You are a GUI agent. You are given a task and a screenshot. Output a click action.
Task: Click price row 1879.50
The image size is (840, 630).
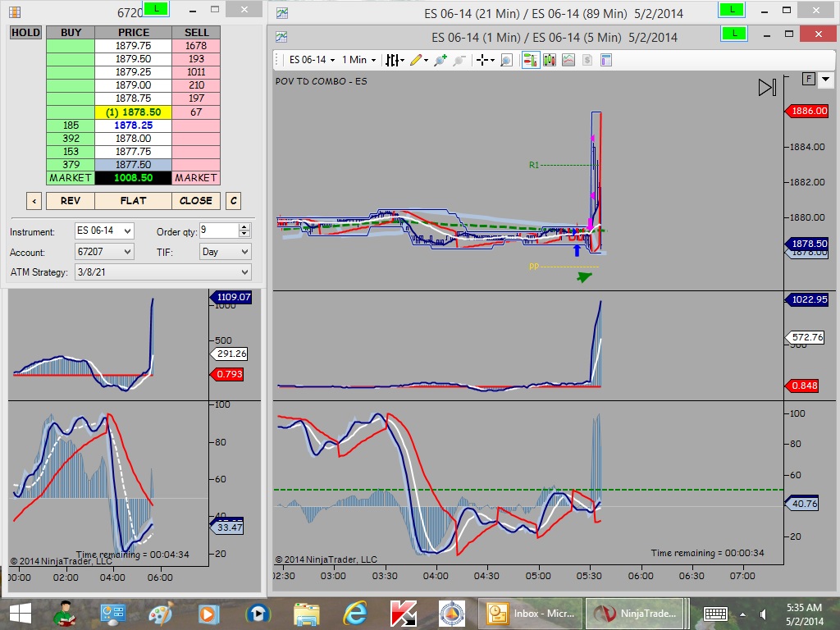[x=133, y=59]
